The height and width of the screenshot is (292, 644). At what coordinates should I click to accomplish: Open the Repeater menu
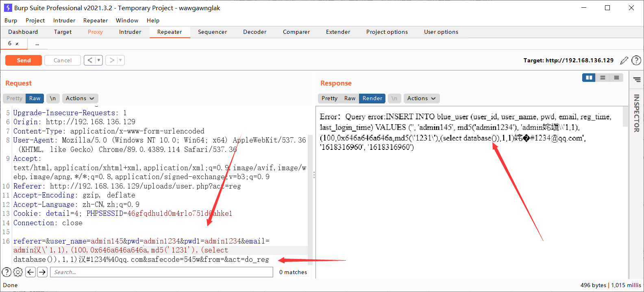point(96,20)
